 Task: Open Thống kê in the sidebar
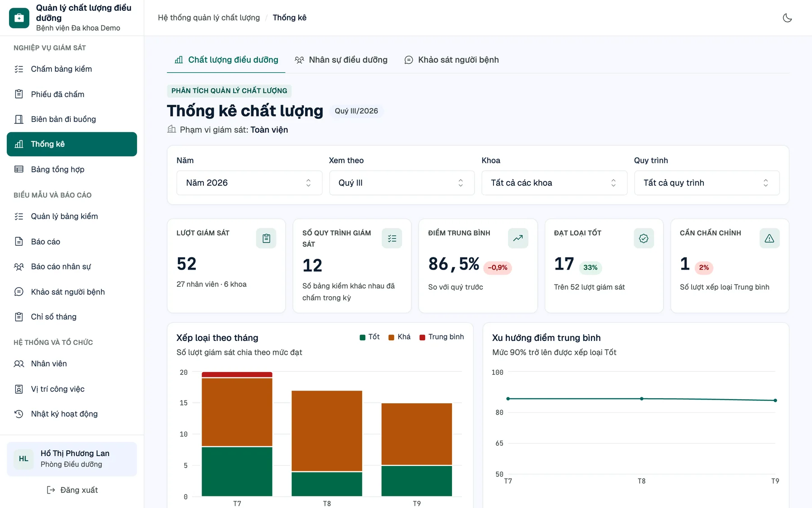(x=72, y=144)
